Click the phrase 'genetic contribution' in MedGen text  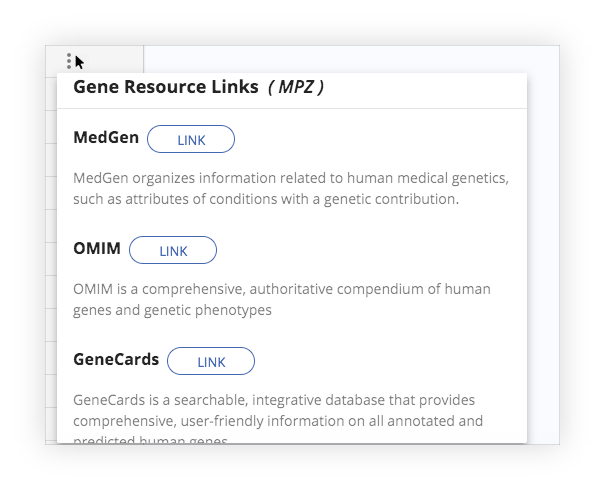(x=391, y=199)
